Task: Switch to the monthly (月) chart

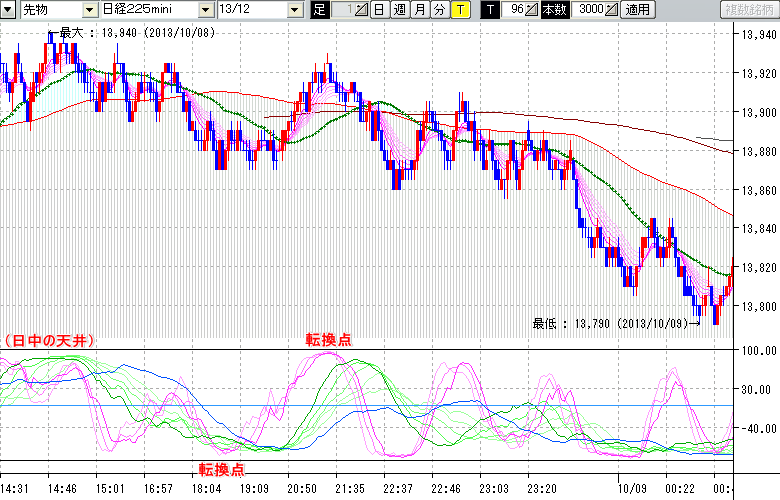Action: (x=419, y=10)
